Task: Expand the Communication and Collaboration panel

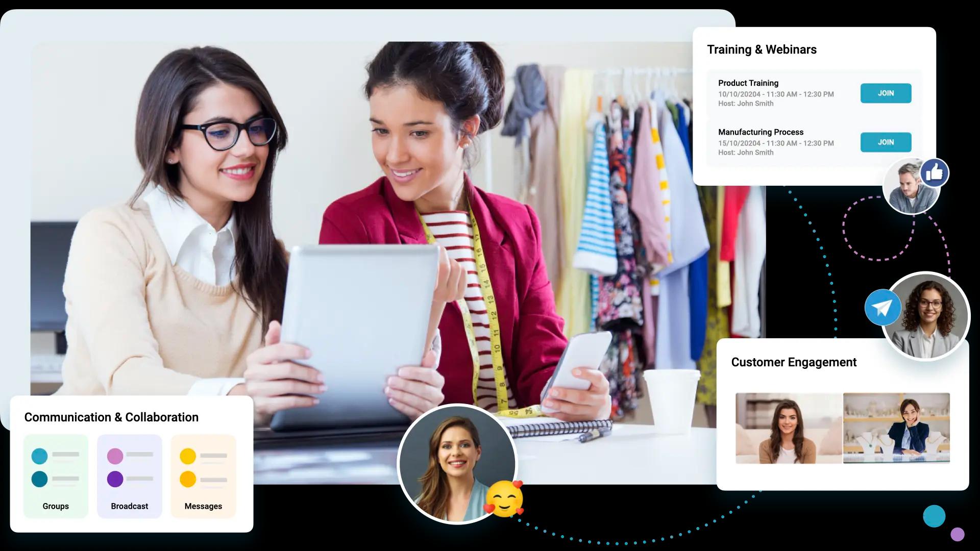Action: coord(111,417)
